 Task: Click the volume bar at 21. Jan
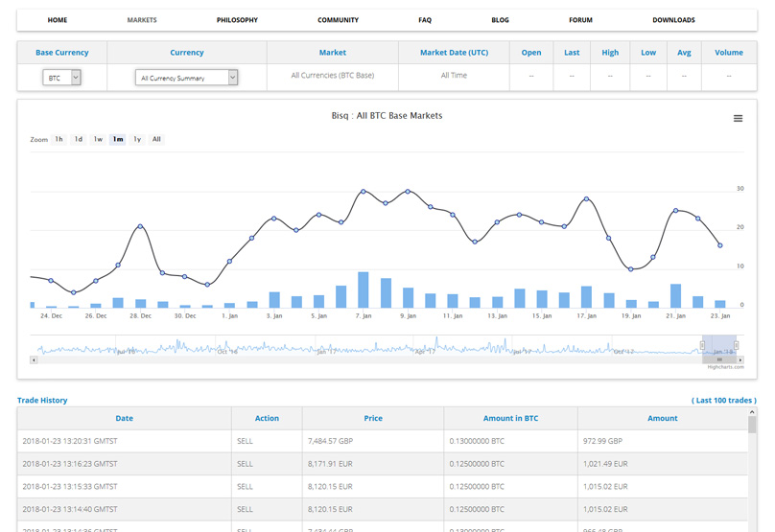675,296
